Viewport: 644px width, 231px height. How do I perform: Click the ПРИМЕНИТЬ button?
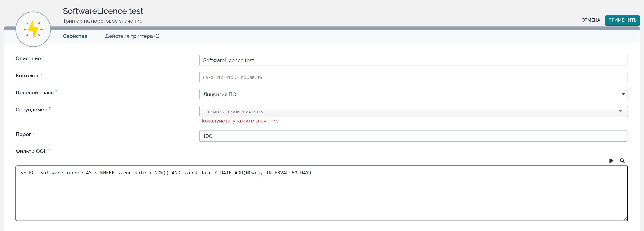pyautogui.click(x=622, y=20)
